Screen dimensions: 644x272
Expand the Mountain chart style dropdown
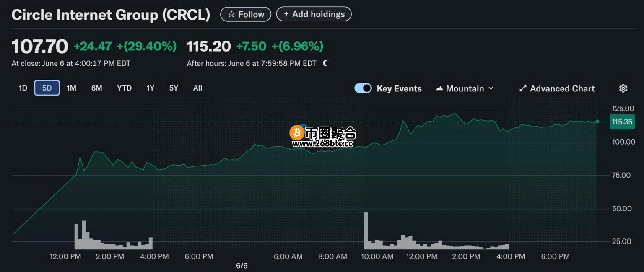click(465, 88)
